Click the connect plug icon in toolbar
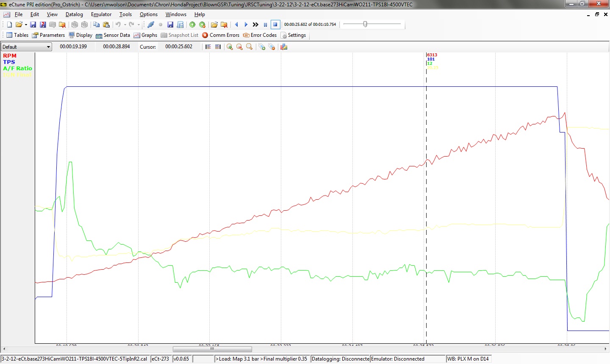The width and height of the screenshot is (610, 364). click(x=150, y=25)
